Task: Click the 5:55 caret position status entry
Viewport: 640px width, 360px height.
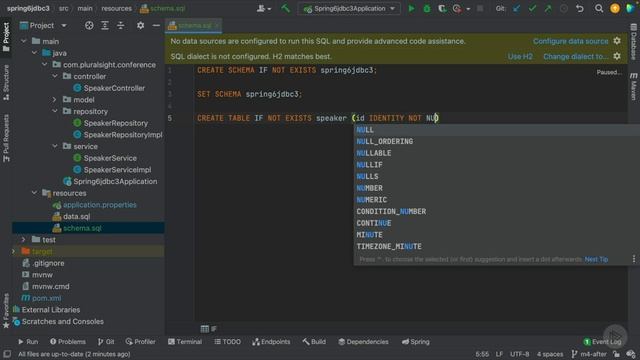Action: coord(482,354)
